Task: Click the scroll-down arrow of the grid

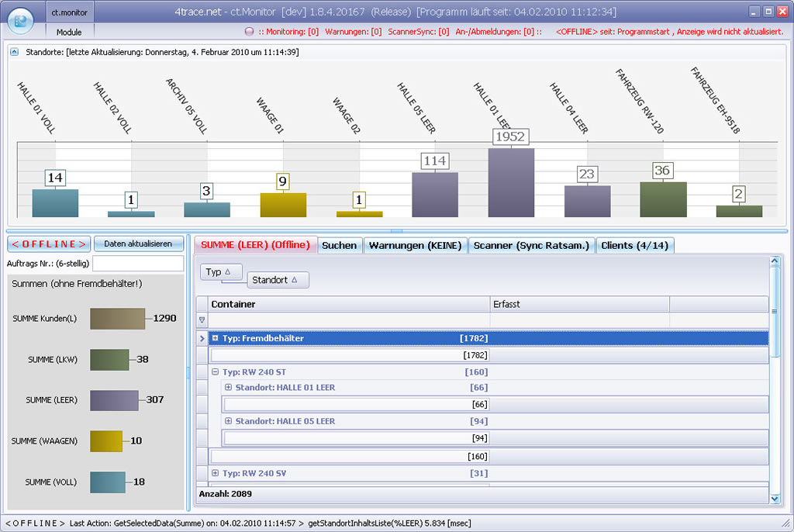Action: pyautogui.click(x=774, y=497)
